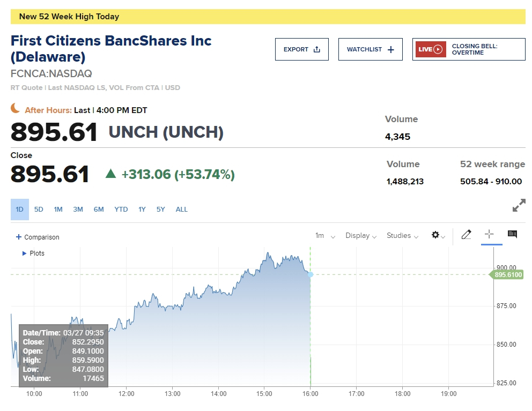Expand chart to fullscreen with arrows icon
The width and height of the screenshot is (532, 411).
tap(519, 205)
